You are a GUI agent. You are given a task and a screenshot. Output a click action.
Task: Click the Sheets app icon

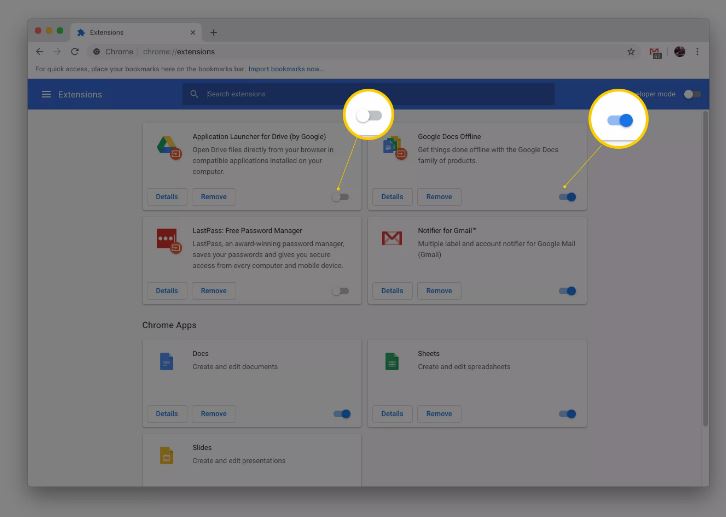392,361
